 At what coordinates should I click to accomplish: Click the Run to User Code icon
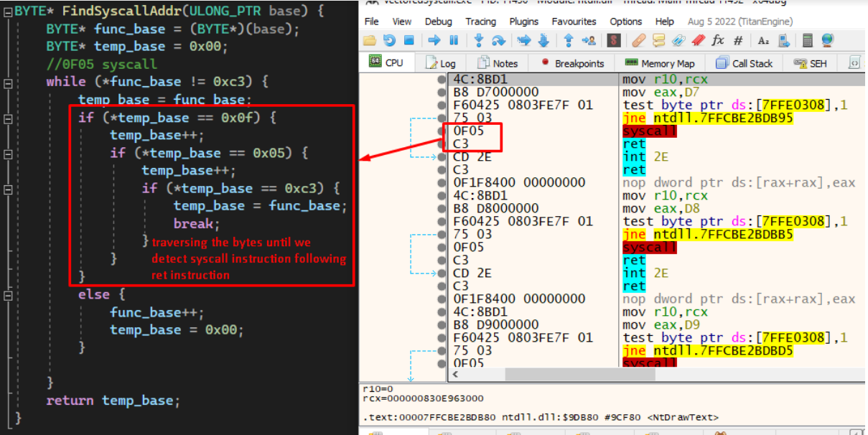(x=589, y=40)
